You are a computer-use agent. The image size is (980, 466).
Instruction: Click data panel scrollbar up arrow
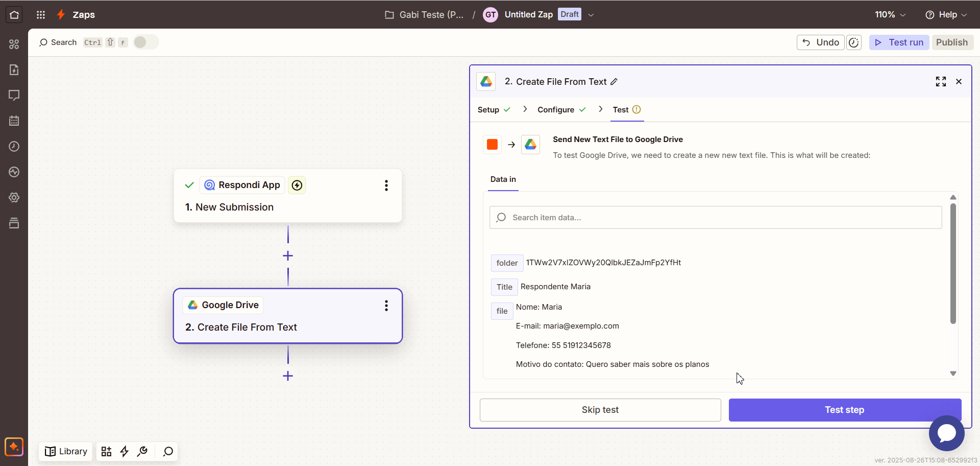tap(953, 197)
